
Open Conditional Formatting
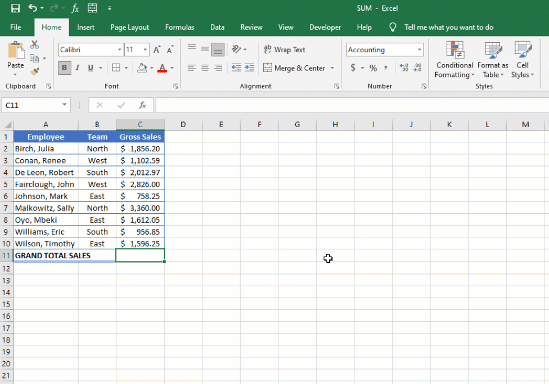[454, 60]
